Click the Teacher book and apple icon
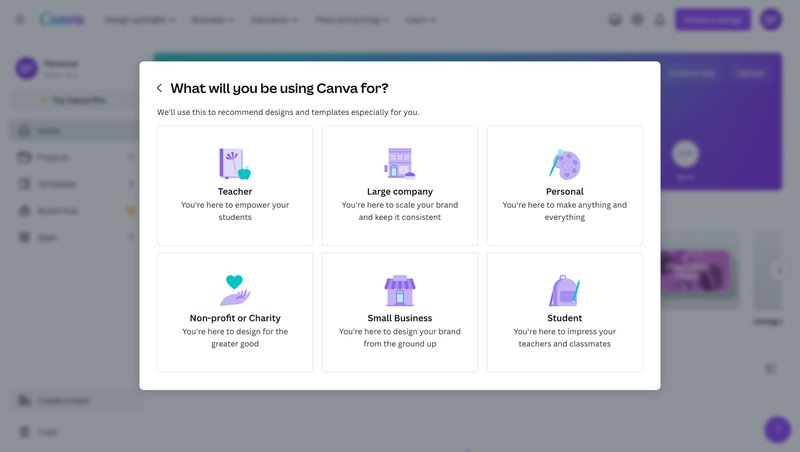 234,163
